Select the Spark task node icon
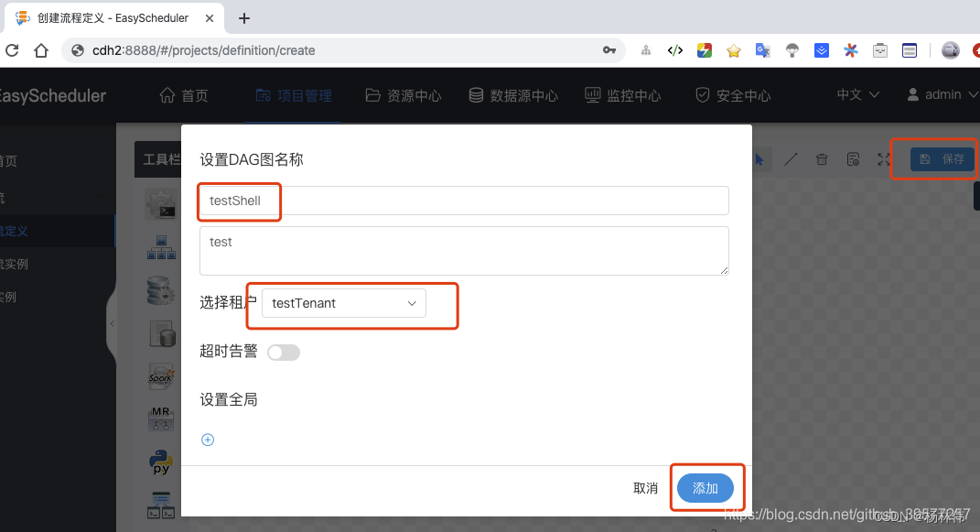This screenshot has height=532, width=980. pos(161,377)
